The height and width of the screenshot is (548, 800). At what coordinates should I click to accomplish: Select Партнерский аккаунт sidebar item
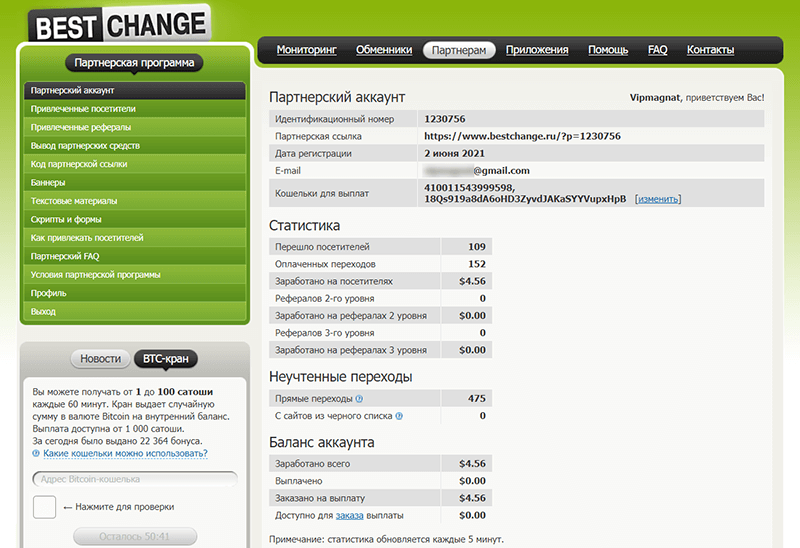coord(135,90)
